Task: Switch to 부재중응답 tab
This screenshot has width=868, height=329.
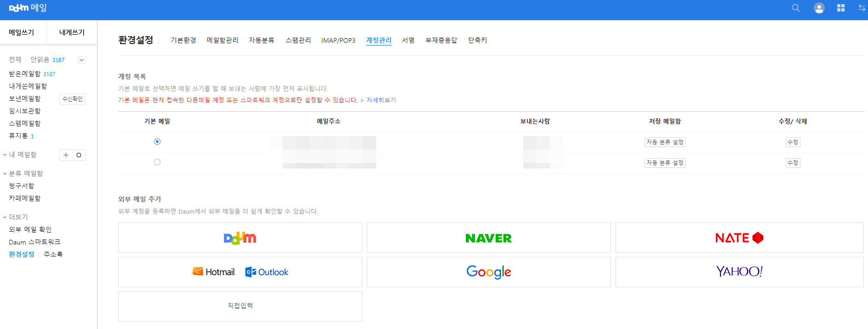Action: 441,40
